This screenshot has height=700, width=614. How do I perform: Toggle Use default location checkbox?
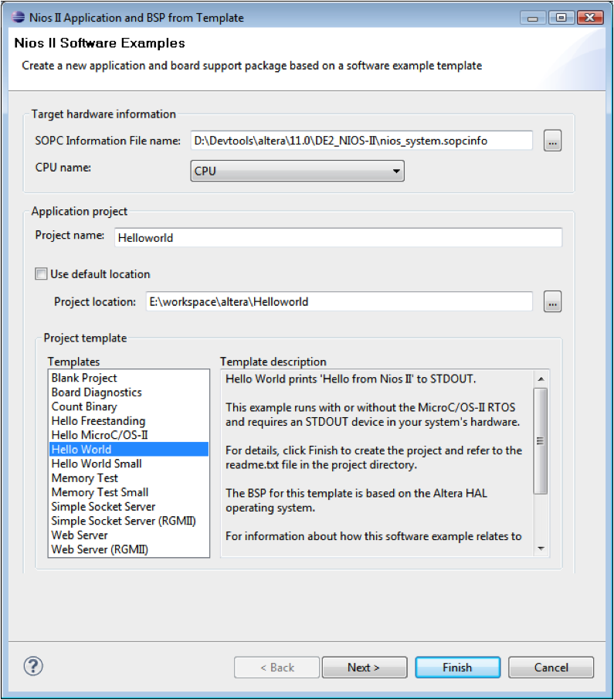click(41, 274)
